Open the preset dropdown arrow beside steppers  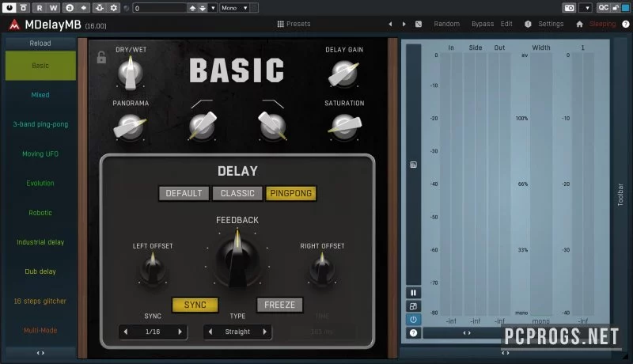pyautogui.click(x=213, y=8)
